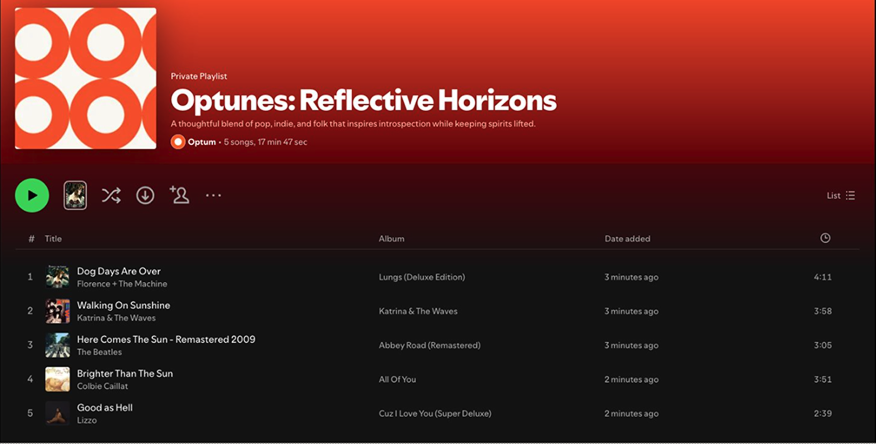Viewport: 876px width, 444px height.
Task: Click the Abbey Road cover art thumbnail
Action: click(58, 345)
